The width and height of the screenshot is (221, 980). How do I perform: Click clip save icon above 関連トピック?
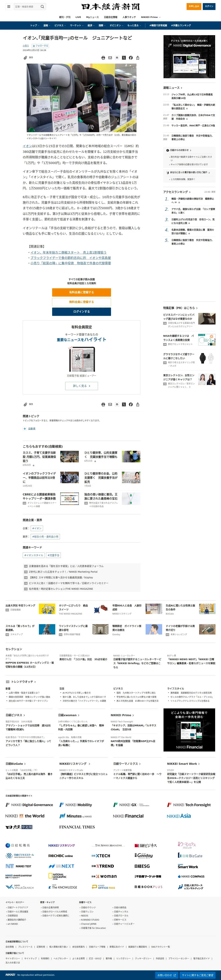[x=25, y=404]
